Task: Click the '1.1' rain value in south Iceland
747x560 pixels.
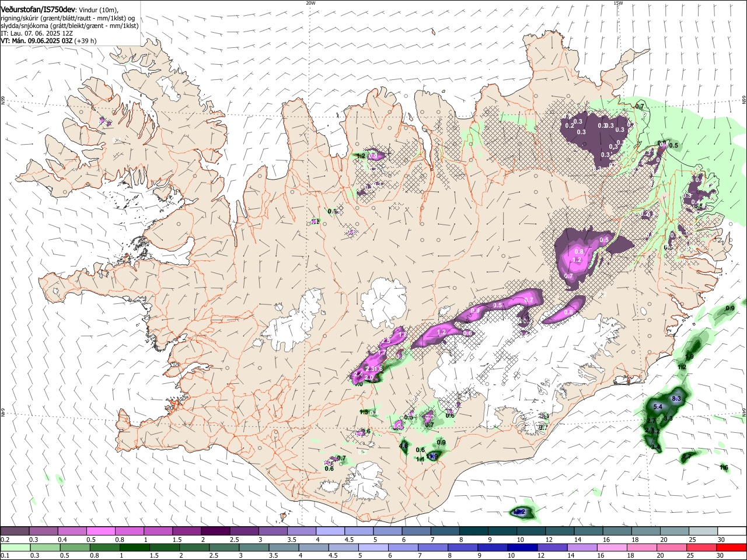Action: pos(420,459)
